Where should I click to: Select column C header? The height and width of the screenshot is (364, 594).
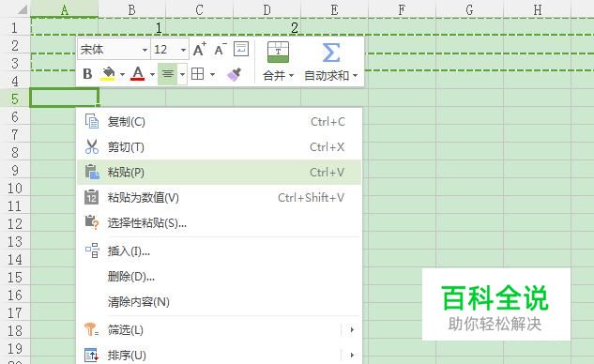[x=199, y=9]
